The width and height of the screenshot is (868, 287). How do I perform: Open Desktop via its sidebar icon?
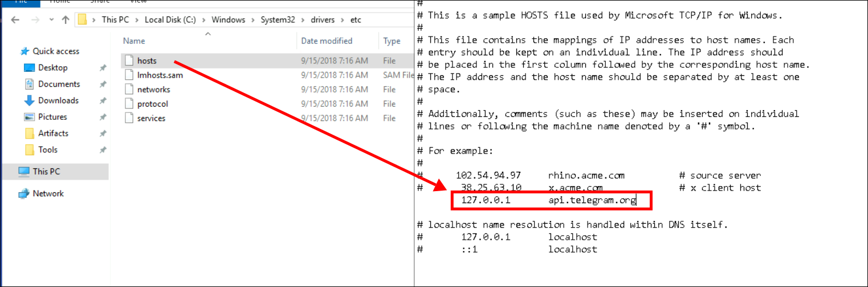[x=30, y=68]
